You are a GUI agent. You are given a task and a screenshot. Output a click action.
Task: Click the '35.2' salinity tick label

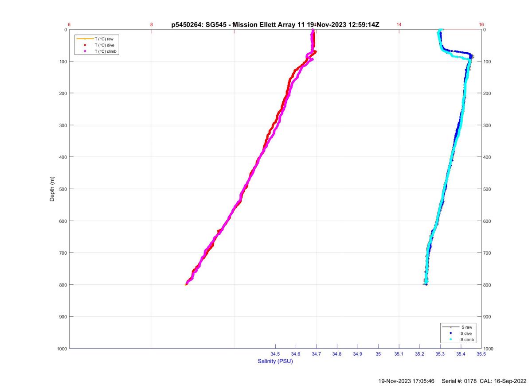[419, 354]
